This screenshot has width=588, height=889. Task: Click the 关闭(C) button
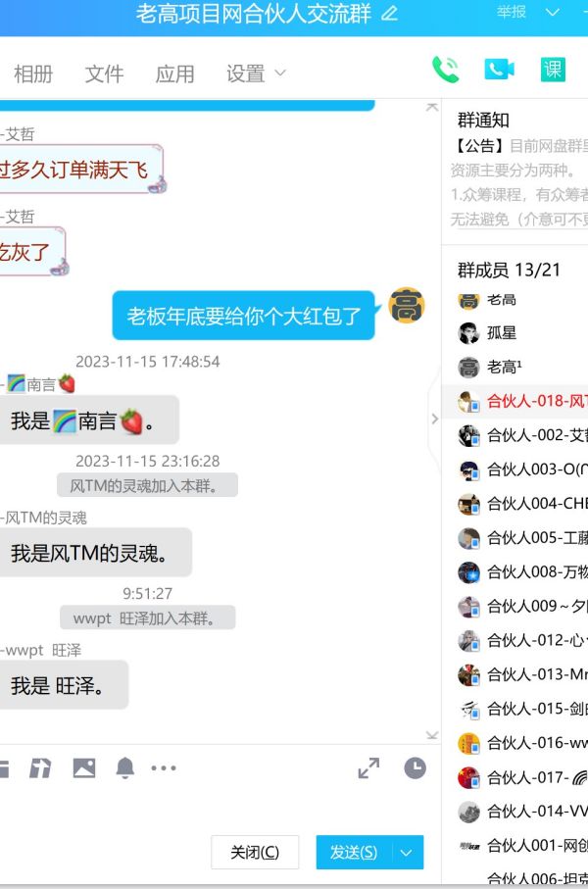pos(255,852)
